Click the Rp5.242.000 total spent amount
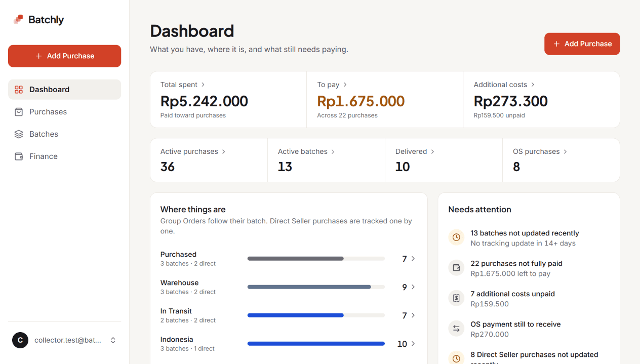 tap(204, 101)
